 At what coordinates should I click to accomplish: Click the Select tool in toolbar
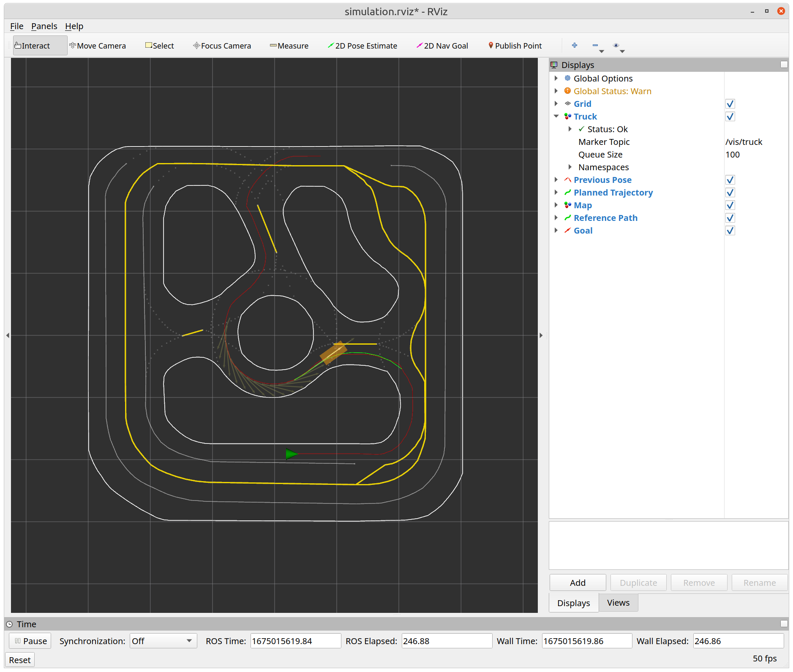[x=160, y=46]
